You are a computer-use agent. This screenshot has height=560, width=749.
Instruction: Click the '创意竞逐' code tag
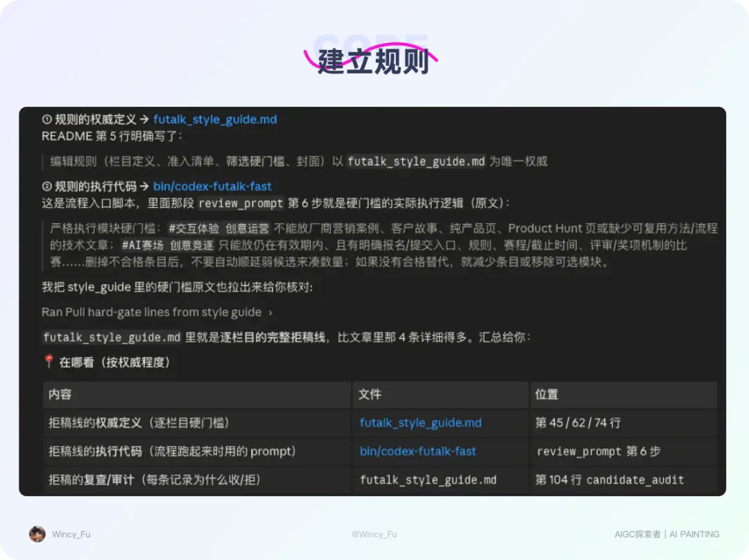point(191,245)
